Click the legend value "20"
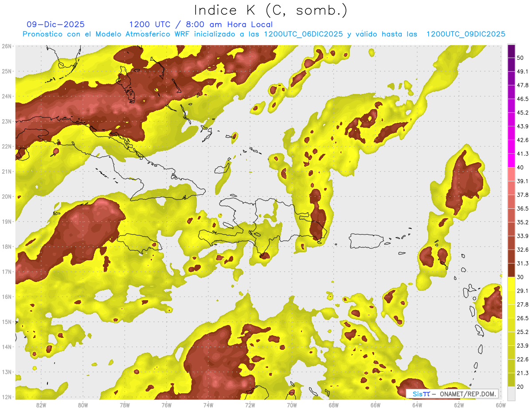This screenshot has width=532, height=411. [x=520, y=387]
